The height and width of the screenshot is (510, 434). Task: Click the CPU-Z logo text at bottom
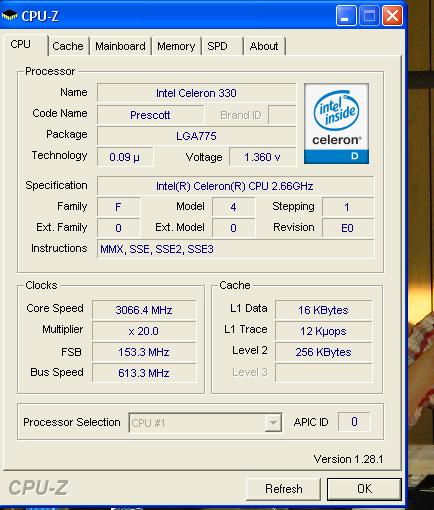(x=38, y=488)
